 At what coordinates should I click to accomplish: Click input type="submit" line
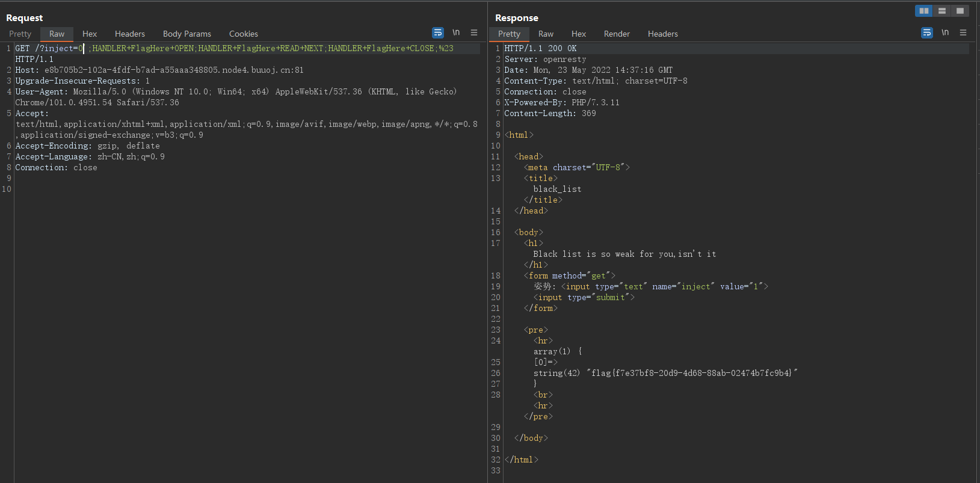(584, 297)
